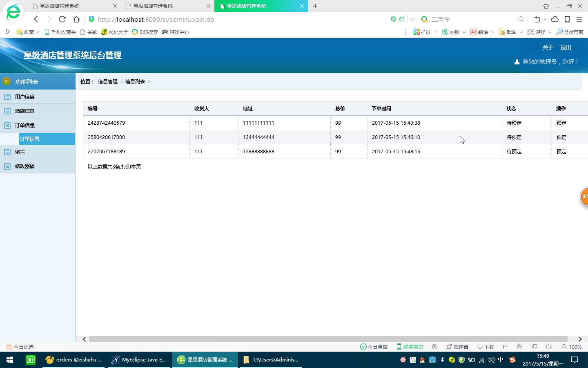Open the browser main menu hamburger icon
Viewport: 588px width, 368px height.
pos(579,19)
